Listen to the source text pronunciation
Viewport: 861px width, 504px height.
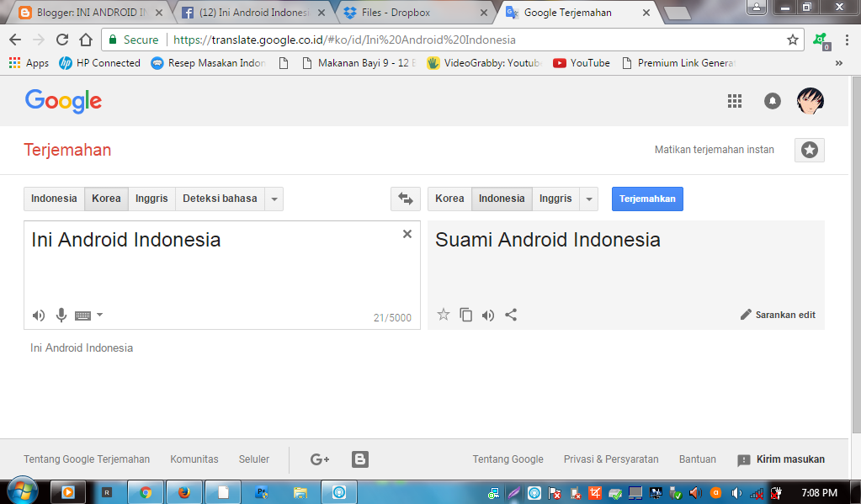click(39, 316)
